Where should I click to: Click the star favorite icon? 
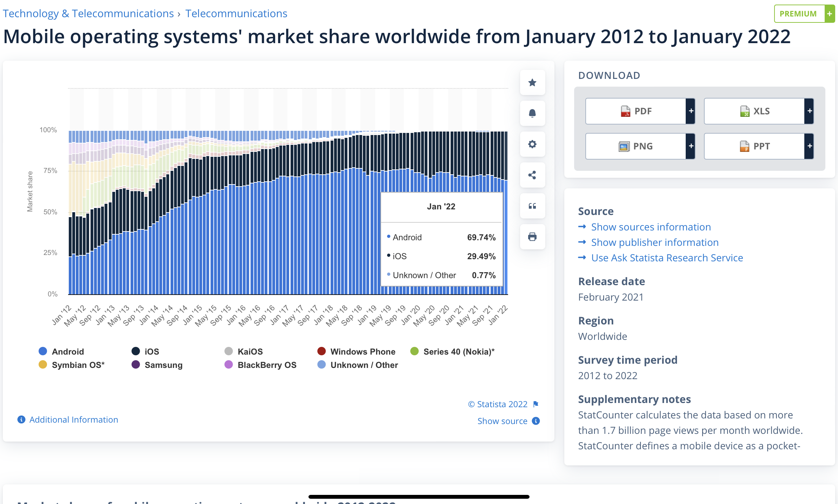532,82
